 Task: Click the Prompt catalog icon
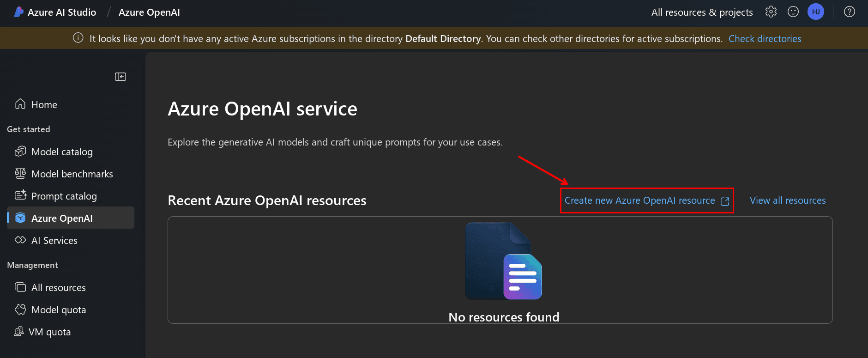tap(20, 195)
